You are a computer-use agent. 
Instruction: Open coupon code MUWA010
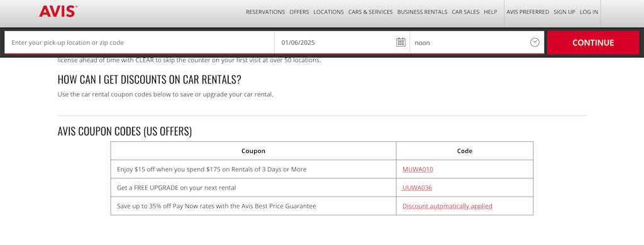point(418,169)
